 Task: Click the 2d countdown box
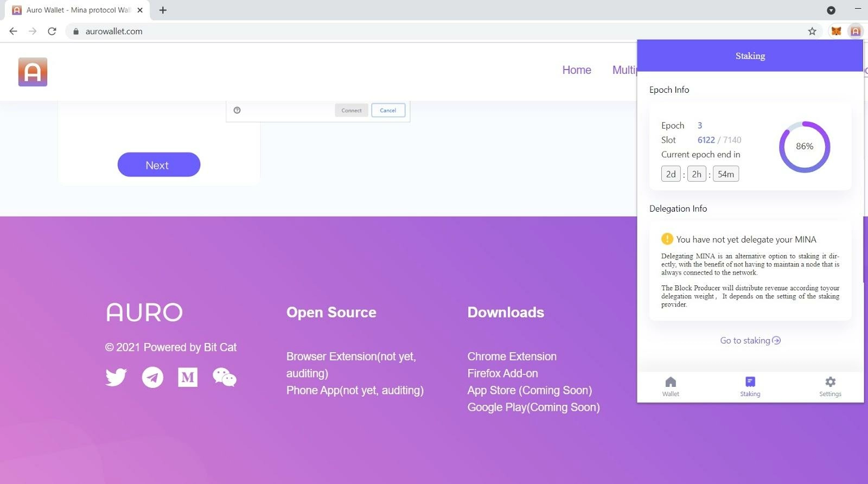coord(671,174)
